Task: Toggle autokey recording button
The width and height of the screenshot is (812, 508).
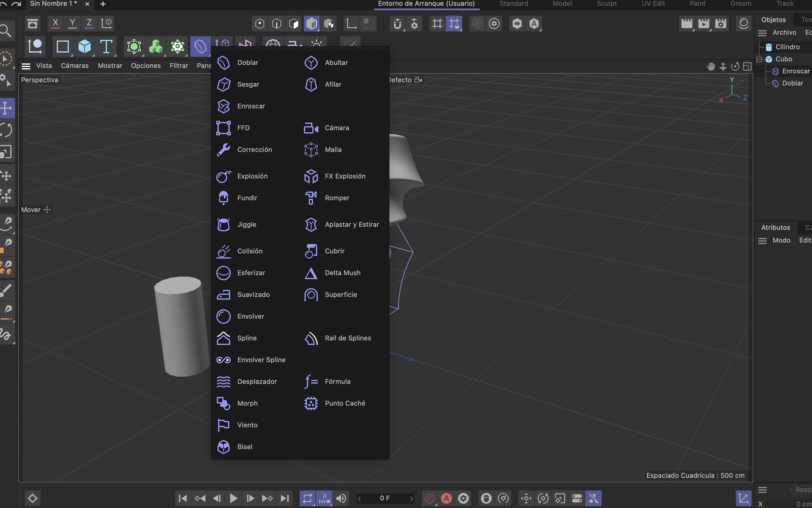Action: click(446, 498)
